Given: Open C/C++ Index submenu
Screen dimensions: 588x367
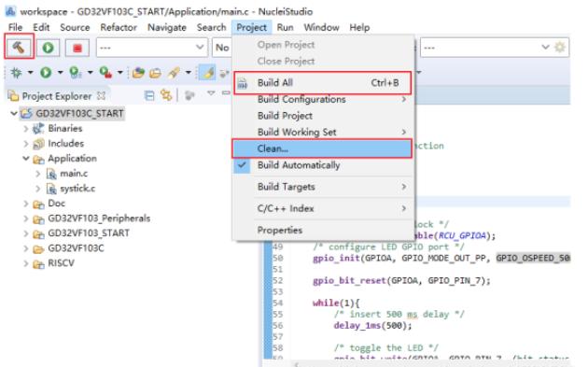Looking at the screenshot, I should (323, 208).
